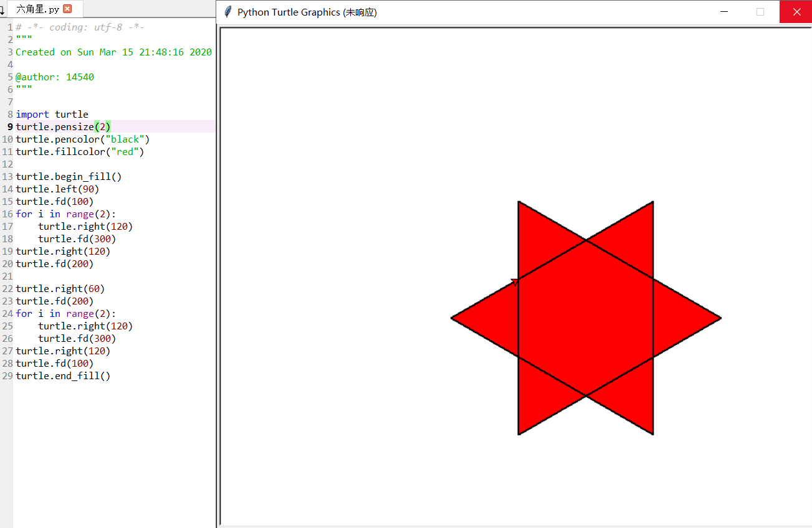Close the 六角星.py editor tab
812x528 pixels.
click(68, 9)
